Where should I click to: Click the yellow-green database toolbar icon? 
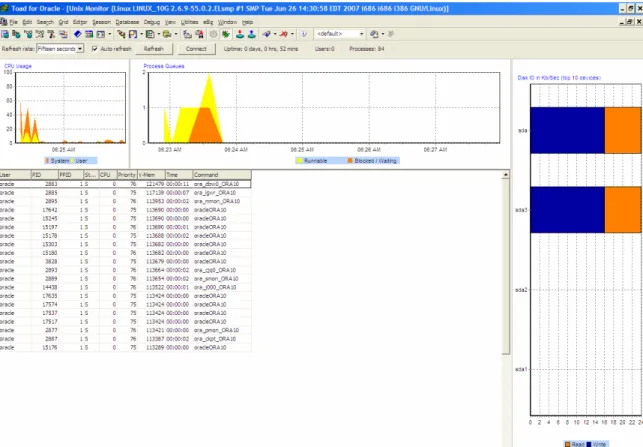click(x=167, y=34)
